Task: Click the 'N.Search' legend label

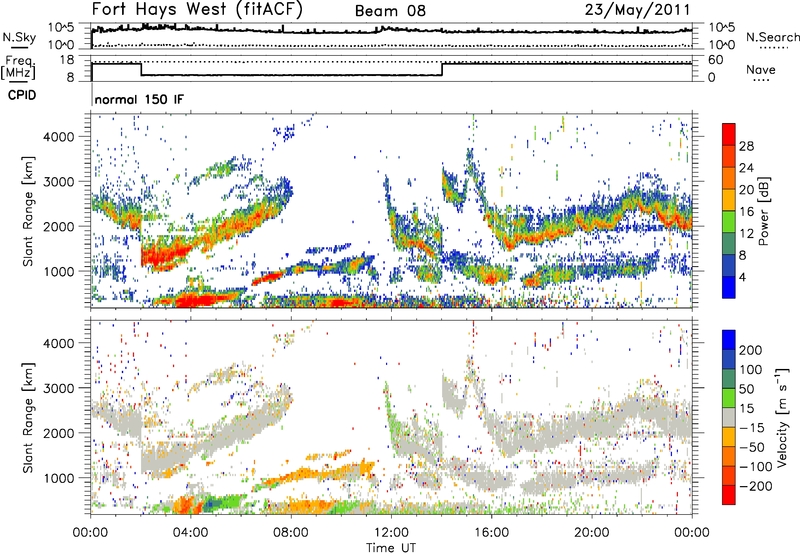Action: point(772,37)
